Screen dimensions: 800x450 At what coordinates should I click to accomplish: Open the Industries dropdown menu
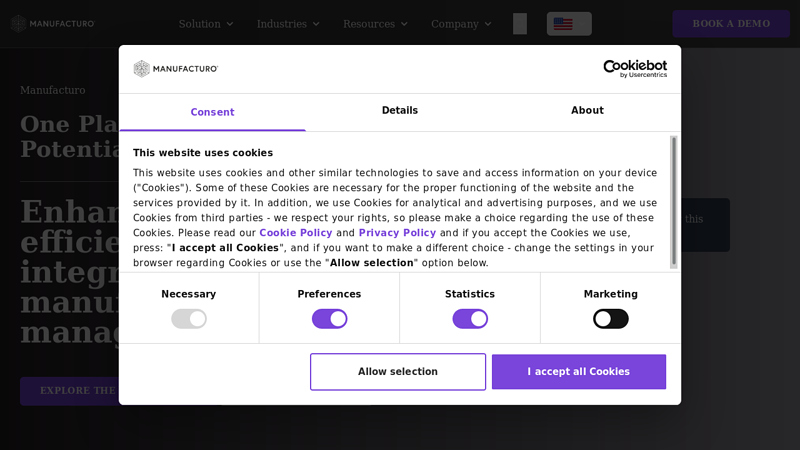pyautogui.click(x=288, y=24)
